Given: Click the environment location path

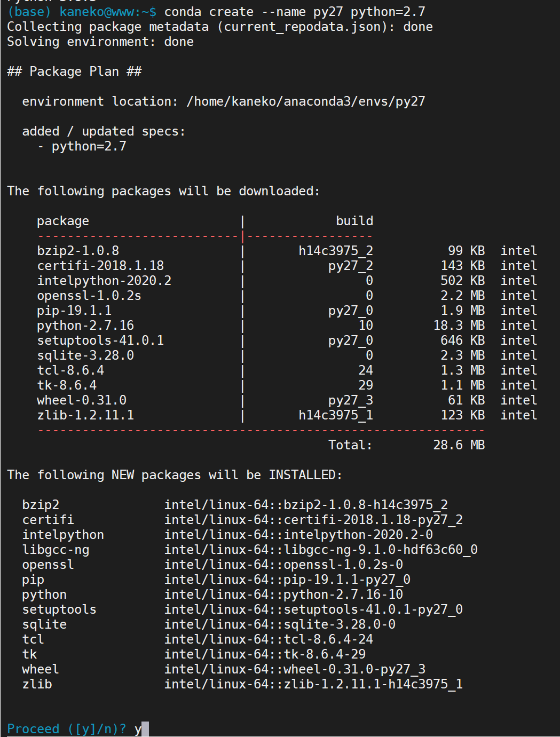Looking at the screenshot, I should pos(306,101).
